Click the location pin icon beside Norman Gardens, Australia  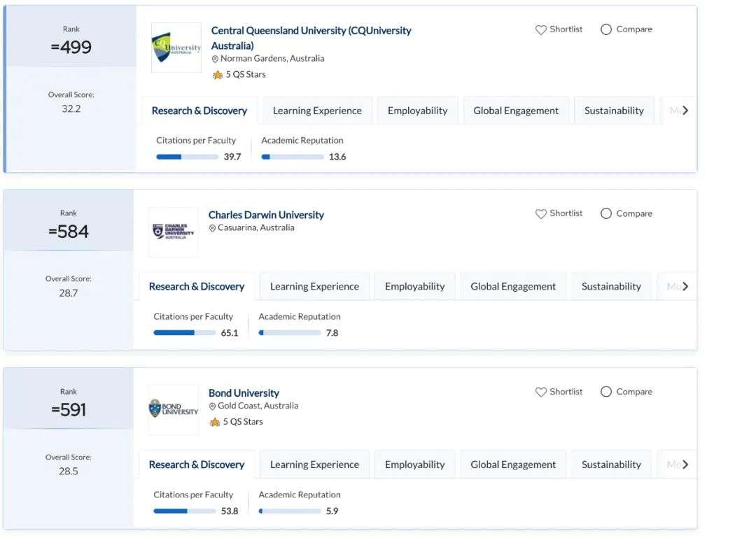pyautogui.click(x=215, y=59)
